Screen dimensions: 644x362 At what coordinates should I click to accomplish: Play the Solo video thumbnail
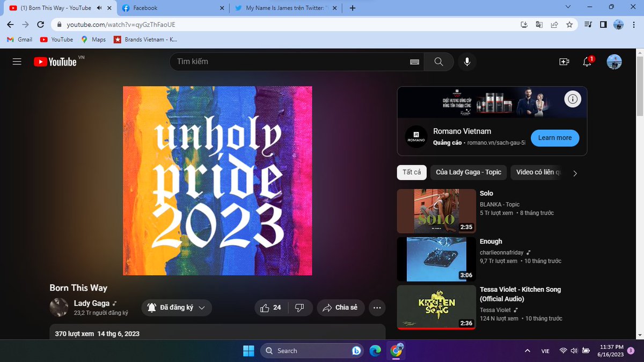point(436,211)
